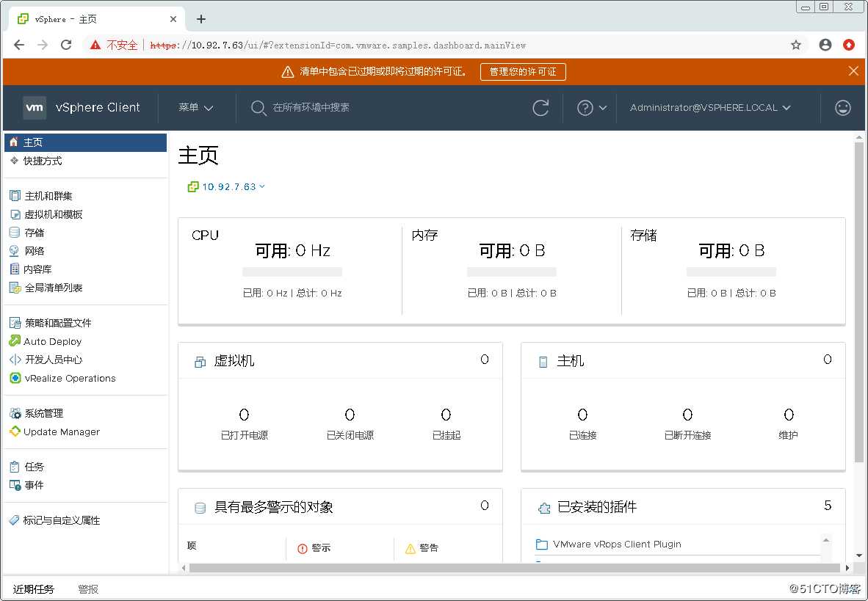Open Administration (系统管理) sidebar icon
The image size is (868, 601).
click(x=15, y=413)
